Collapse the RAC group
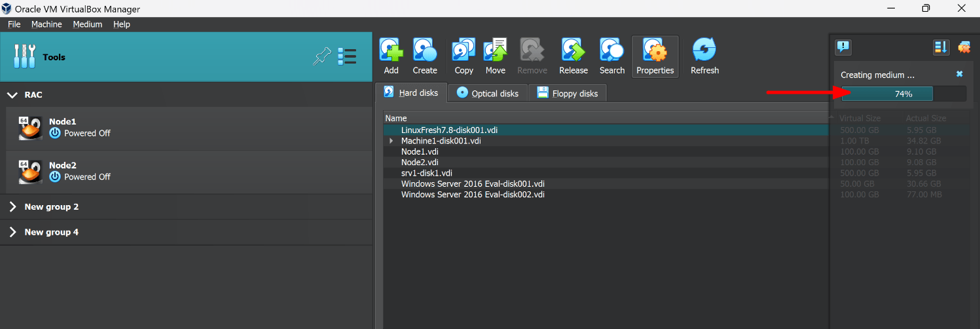This screenshot has height=329, width=980. (12, 95)
